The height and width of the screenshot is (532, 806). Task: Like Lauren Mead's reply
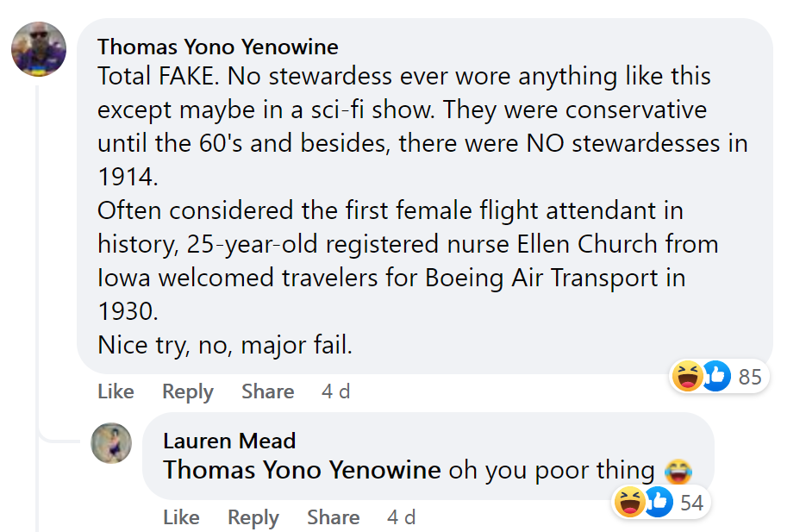pos(181,517)
